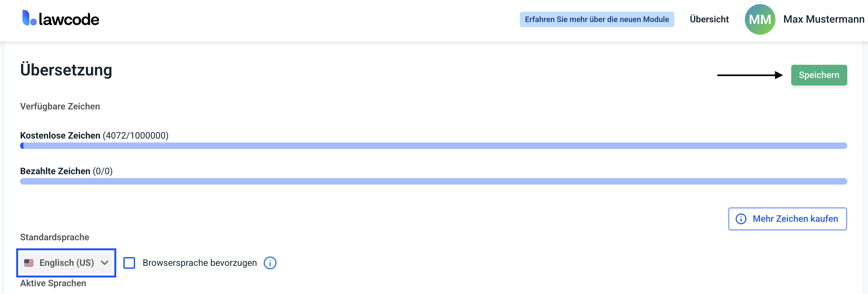
Task: Click Erfahren Sie mehr über die neuen Module
Action: (x=596, y=19)
